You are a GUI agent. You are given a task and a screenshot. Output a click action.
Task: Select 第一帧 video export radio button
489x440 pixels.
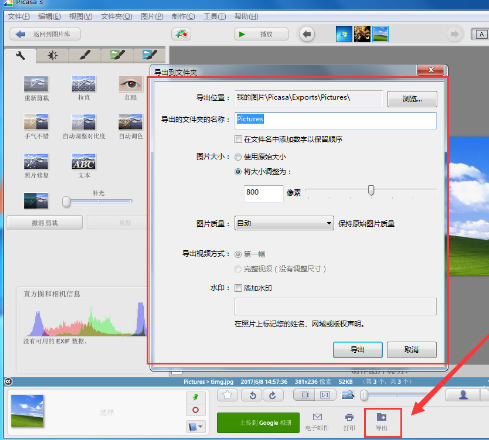coord(238,254)
